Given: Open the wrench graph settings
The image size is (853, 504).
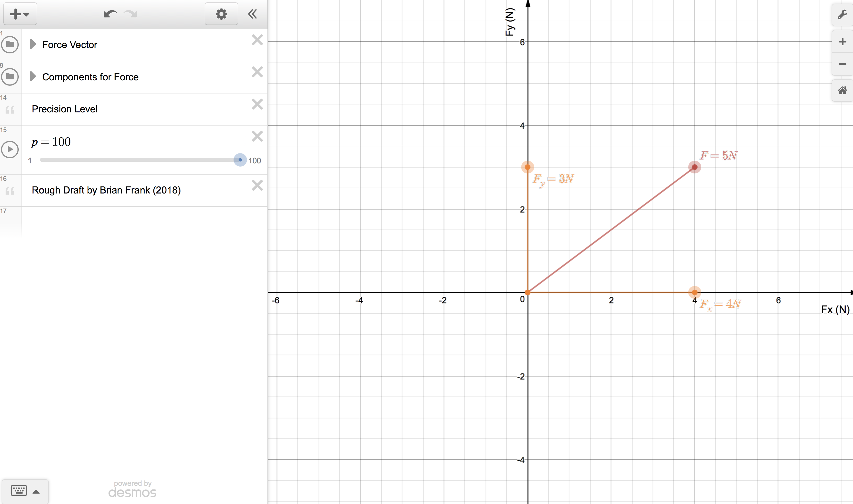Looking at the screenshot, I should tap(843, 15).
